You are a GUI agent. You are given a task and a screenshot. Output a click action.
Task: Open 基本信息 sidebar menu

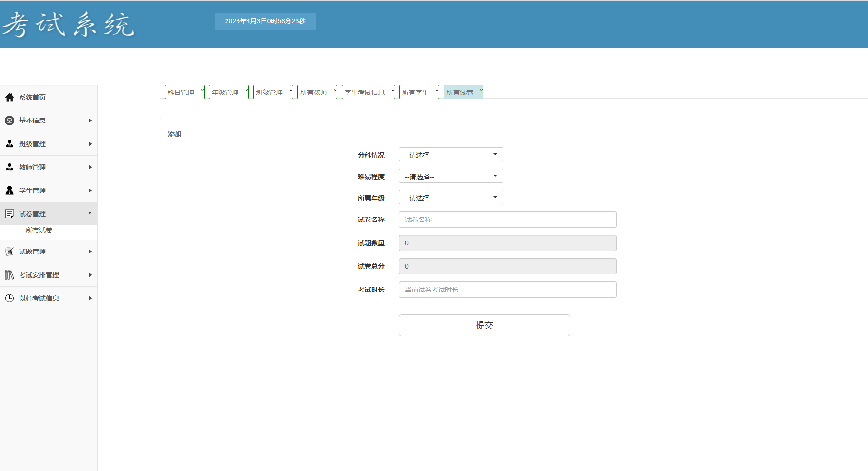click(49, 120)
